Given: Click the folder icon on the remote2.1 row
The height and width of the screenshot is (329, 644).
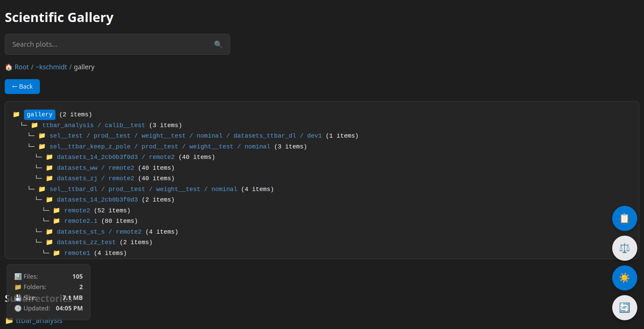Looking at the screenshot, I should (56, 221).
